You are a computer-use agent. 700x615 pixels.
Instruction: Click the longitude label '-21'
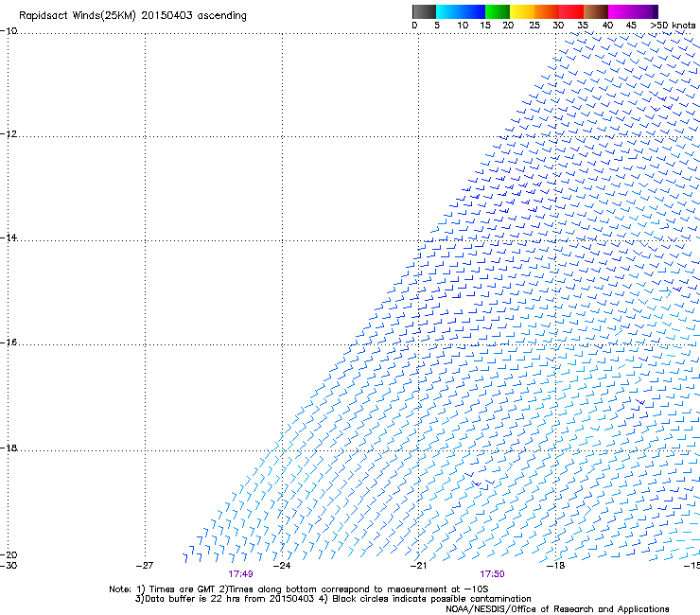click(x=419, y=566)
